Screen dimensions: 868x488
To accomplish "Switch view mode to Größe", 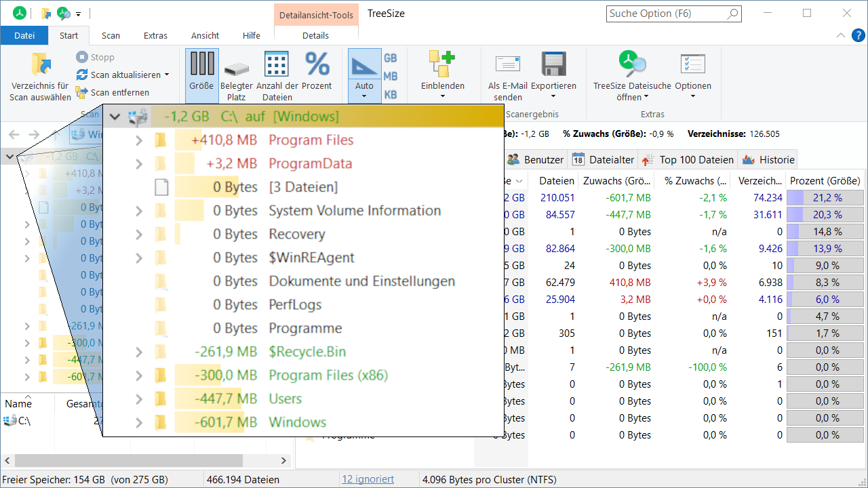I will click(x=202, y=76).
